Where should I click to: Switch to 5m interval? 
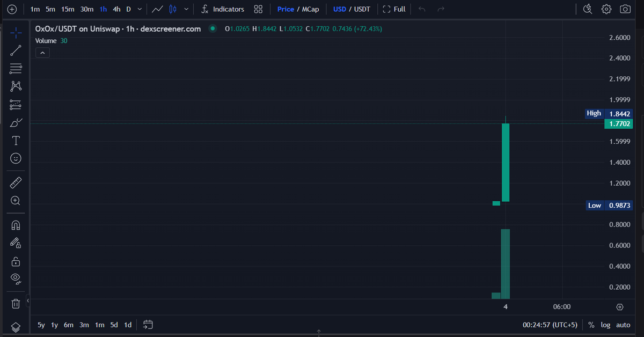click(x=50, y=9)
